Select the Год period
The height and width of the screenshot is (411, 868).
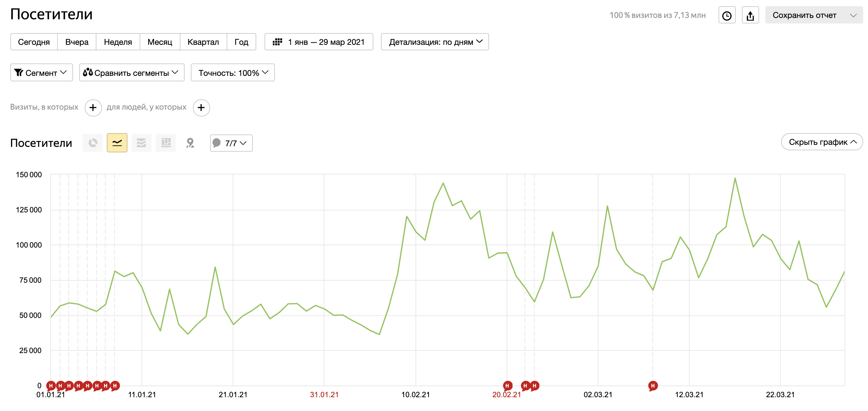(x=241, y=42)
